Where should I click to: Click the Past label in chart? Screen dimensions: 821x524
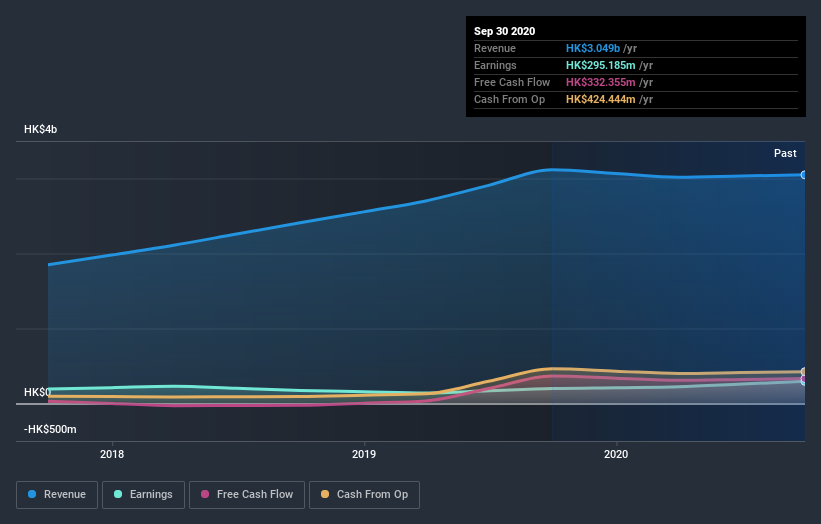785,153
